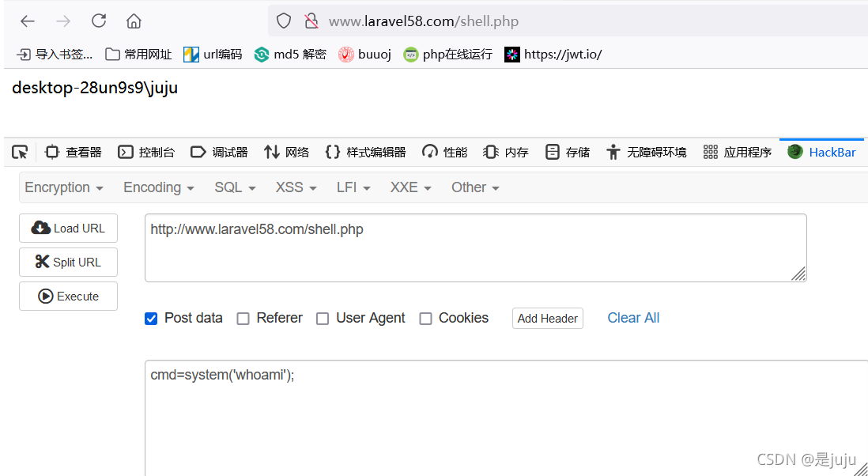
Task: Enable the Referer checkbox
Action: [243, 319]
